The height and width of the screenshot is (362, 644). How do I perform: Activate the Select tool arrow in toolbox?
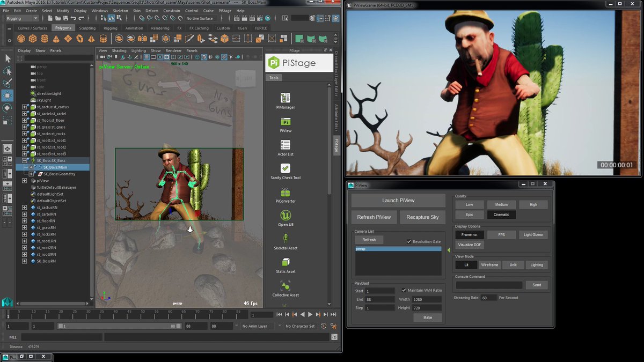(x=8, y=58)
